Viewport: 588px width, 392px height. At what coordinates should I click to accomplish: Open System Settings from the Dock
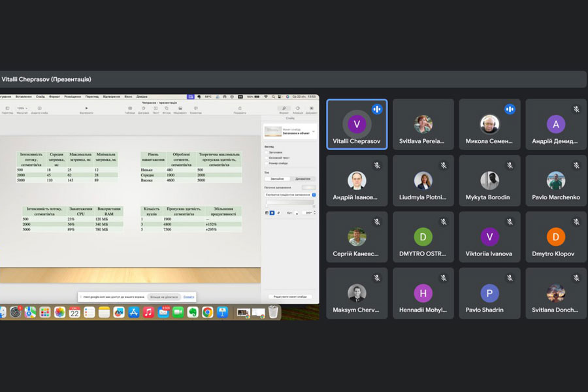[16, 312]
